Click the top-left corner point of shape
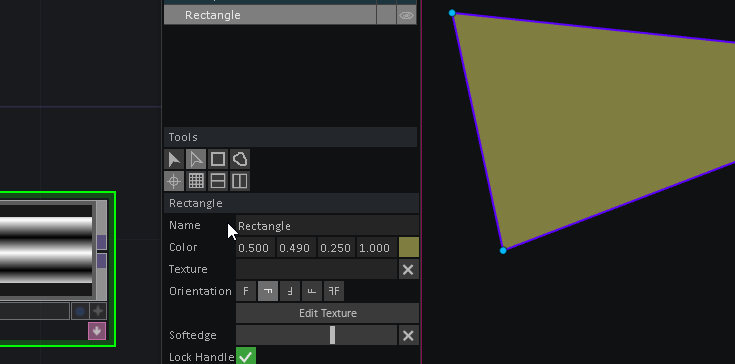Screen dimensions: 735x364 (452, 13)
